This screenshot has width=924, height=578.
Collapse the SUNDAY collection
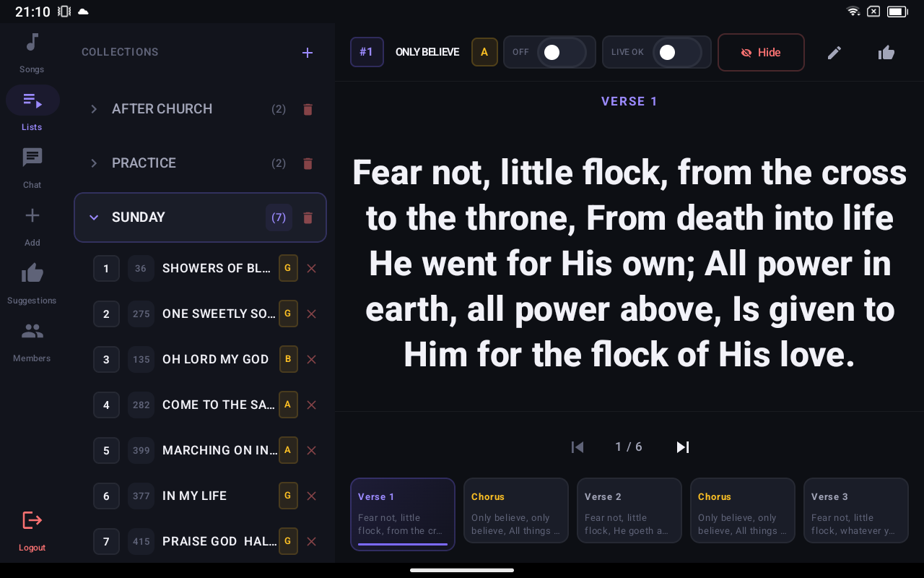point(94,217)
